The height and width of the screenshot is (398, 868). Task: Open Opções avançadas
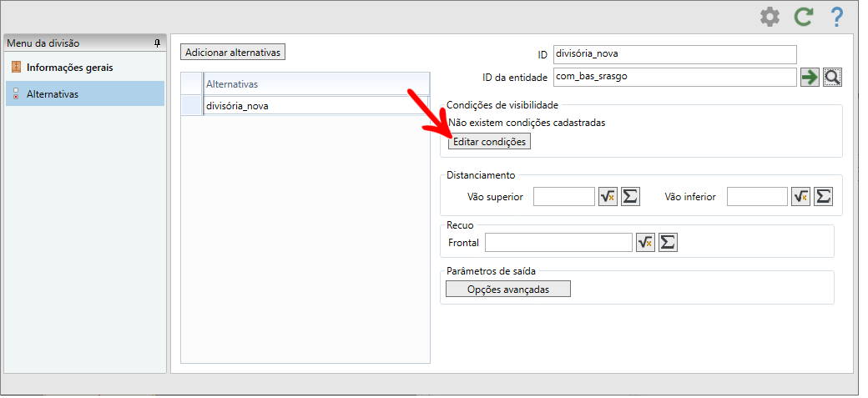click(508, 289)
